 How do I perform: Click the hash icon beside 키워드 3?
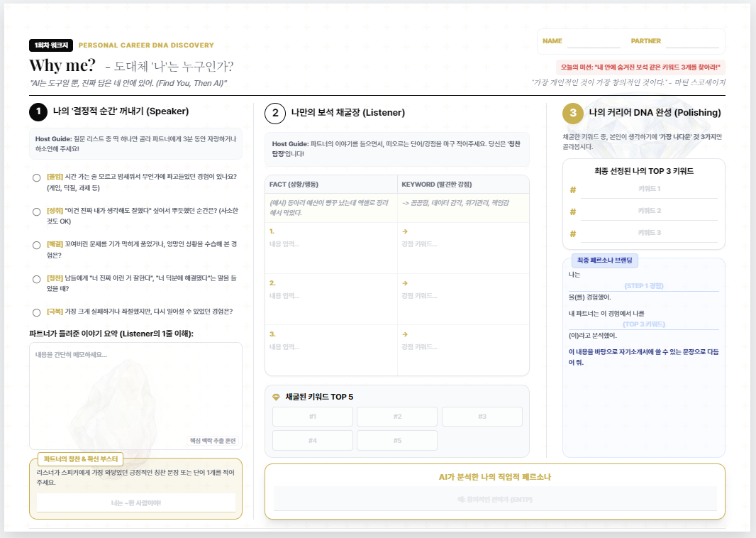coord(574,234)
